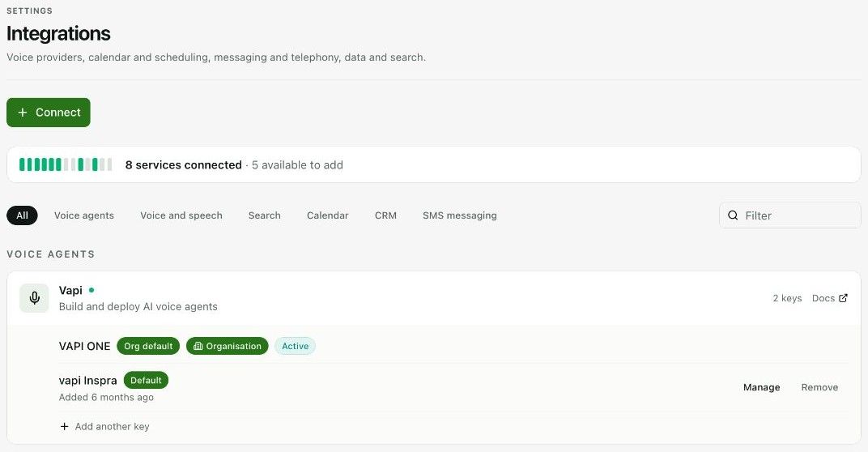Show the Calendar integrations tab
Viewport: 868px width, 452px height.
pyautogui.click(x=328, y=215)
